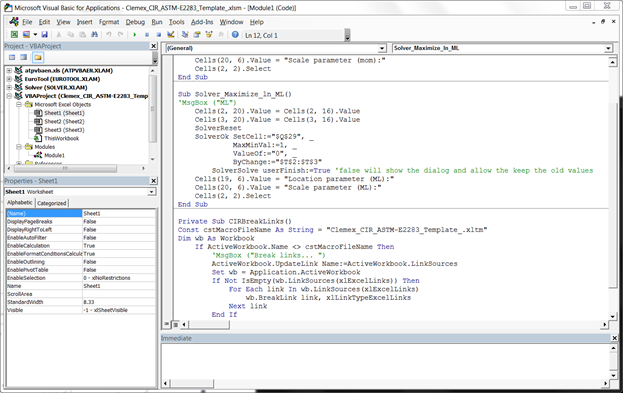
Task: Click the Procedure View button
Action: tap(167, 325)
